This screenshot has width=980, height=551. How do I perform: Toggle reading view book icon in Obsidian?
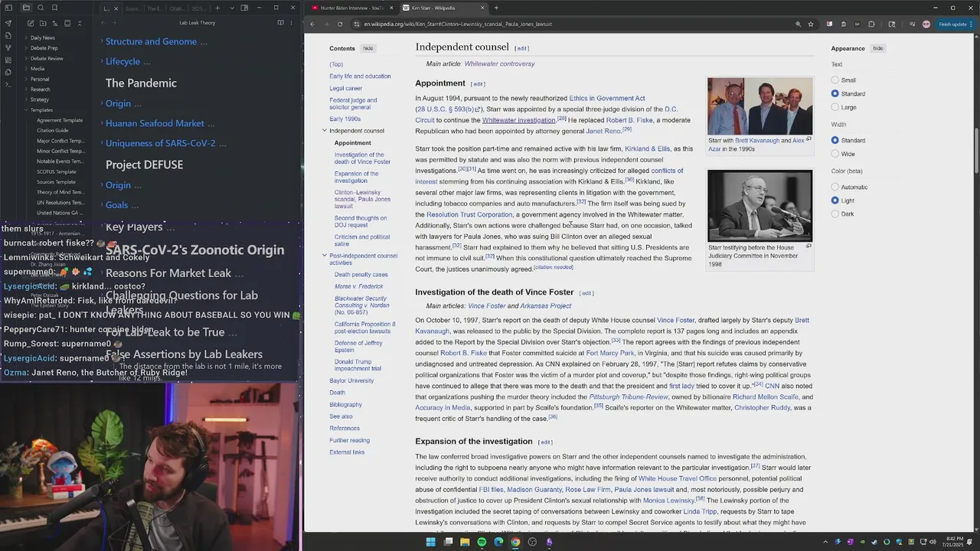click(280, 23)
